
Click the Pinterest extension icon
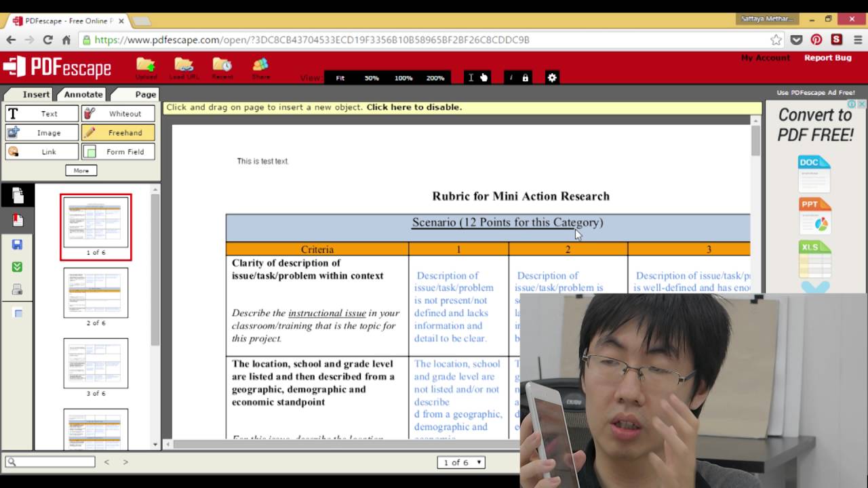tap(816, 40)
